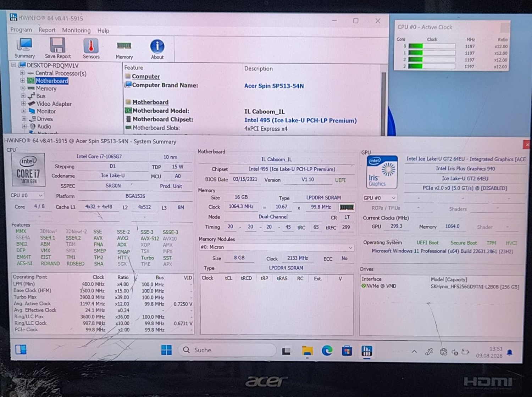Expand the Drives tree node
The image size is (532, 397).
pos(24,119)
